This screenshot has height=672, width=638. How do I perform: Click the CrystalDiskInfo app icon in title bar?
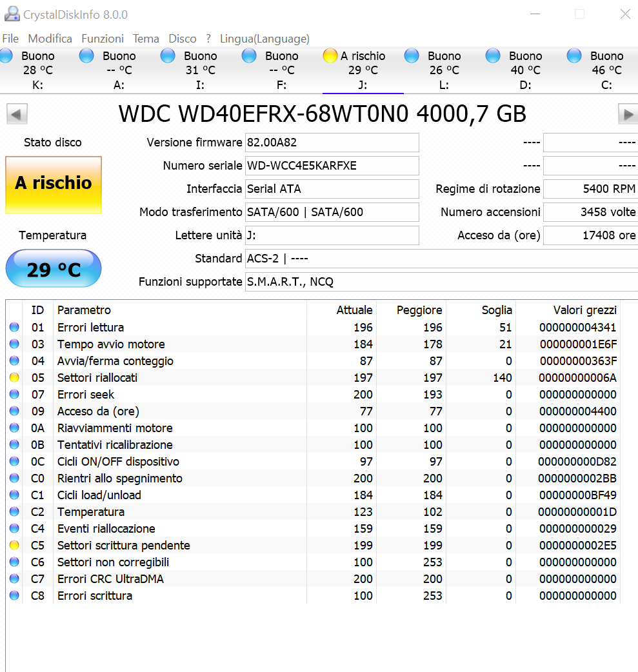point(12,14)
